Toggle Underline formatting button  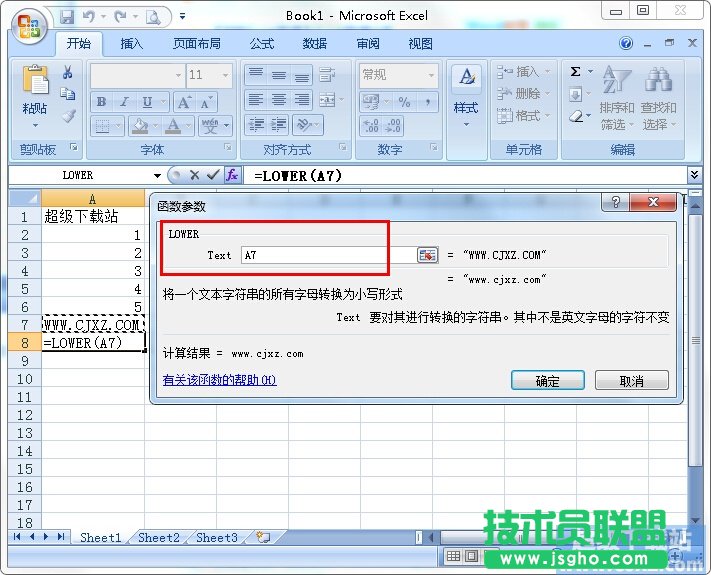pyautogui.click(x=148, y=102)
